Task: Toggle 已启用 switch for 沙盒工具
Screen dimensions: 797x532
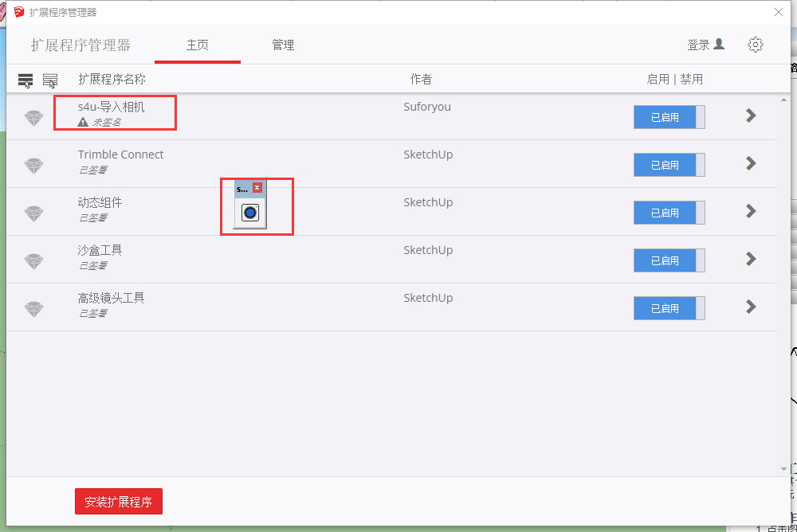Action: click(x=669, y=260)
